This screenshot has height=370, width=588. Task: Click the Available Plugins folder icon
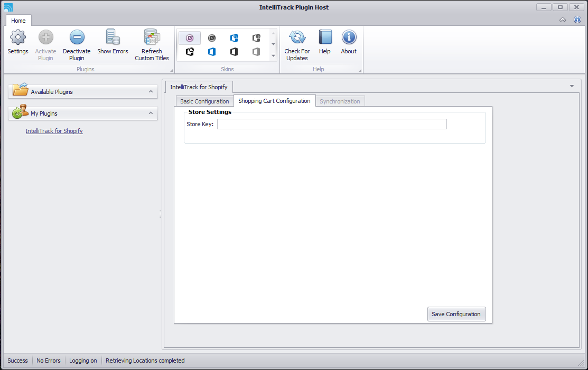click(20, 90)
